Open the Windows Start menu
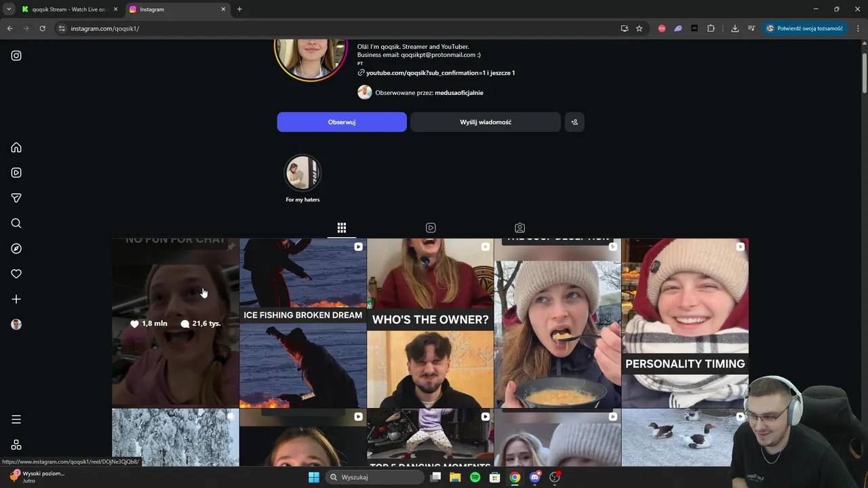 point(314,477)
